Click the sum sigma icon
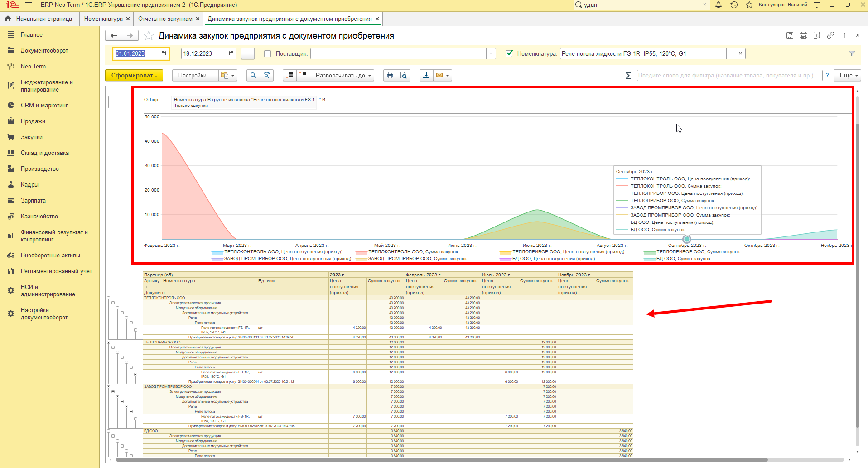 point(628,76)
